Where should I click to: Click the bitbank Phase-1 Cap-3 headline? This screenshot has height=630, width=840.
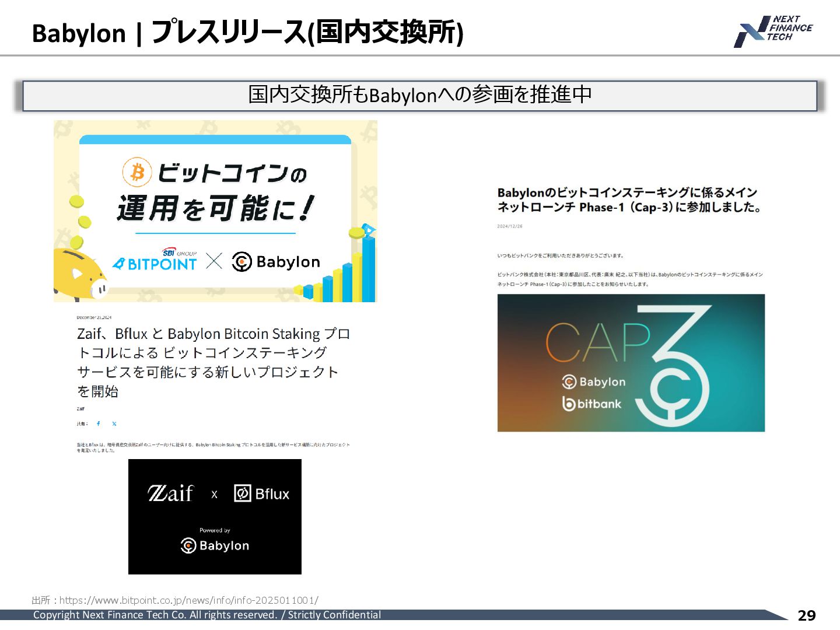629,199
